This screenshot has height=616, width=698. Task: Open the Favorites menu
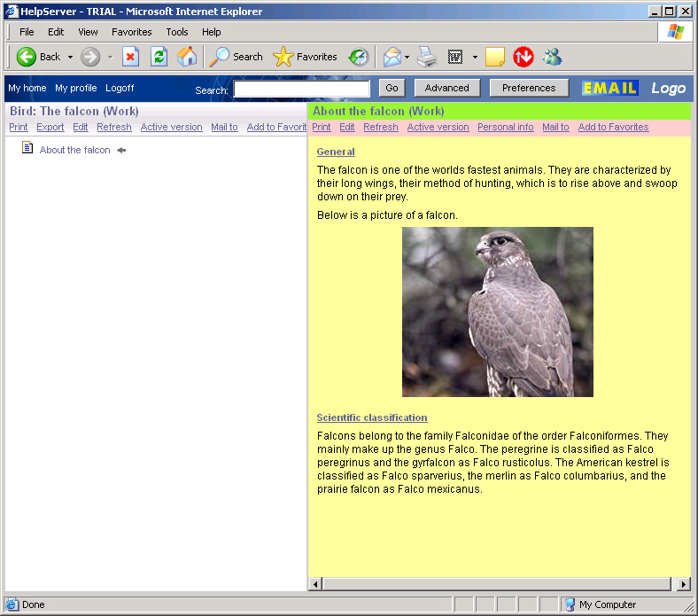131,32
